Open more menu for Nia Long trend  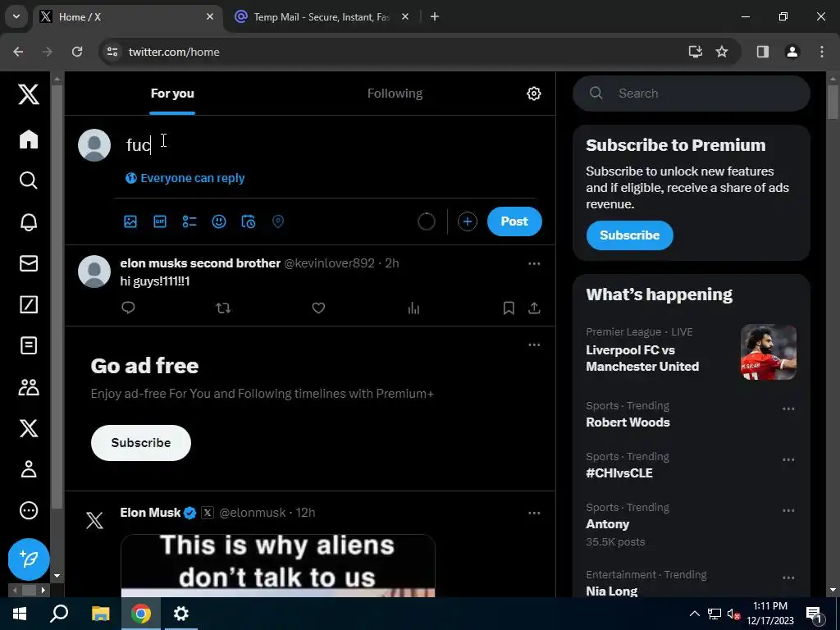pyautogui.click(x=788, y=577)
